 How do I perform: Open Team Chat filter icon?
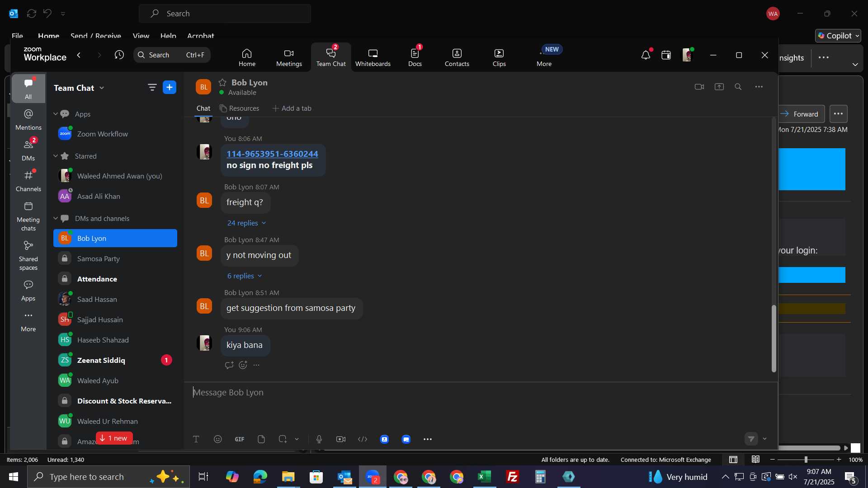click(x=152, y=87)
